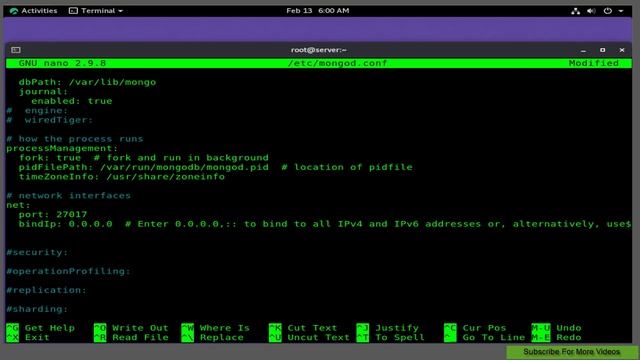Click the #operationProfiling: line
The image size is (640, 360).
point(69,271)
